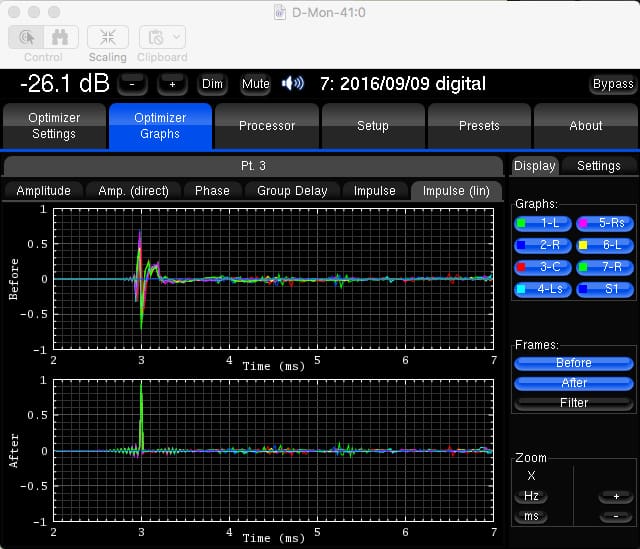Click the Hz zoom axis button
640x549 pixels.
click(531, 496)
